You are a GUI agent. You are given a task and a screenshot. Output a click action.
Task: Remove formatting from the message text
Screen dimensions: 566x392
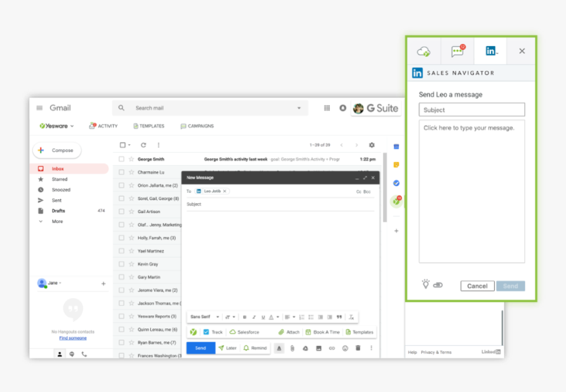point(351,317)
